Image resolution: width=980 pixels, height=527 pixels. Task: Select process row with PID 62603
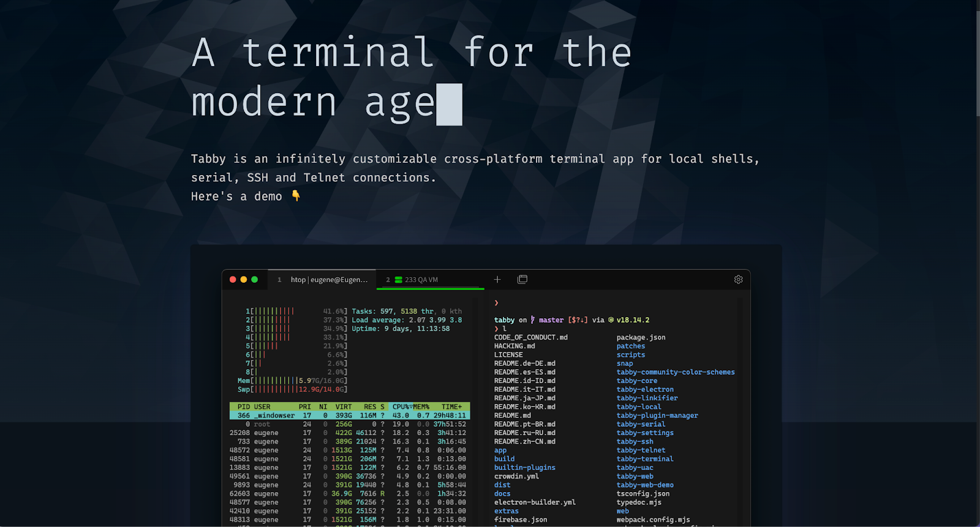(350, 493)
